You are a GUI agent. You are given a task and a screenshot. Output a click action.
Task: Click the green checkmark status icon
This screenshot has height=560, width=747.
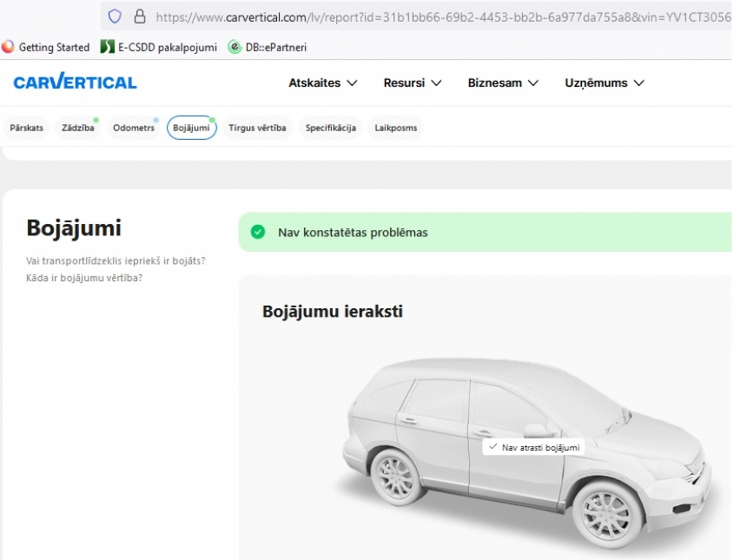point(258,232)
